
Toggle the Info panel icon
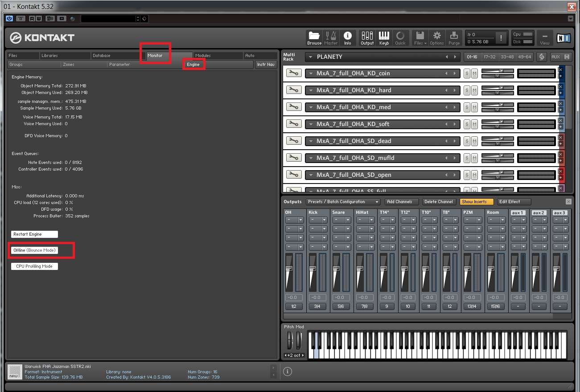[347, 37]
